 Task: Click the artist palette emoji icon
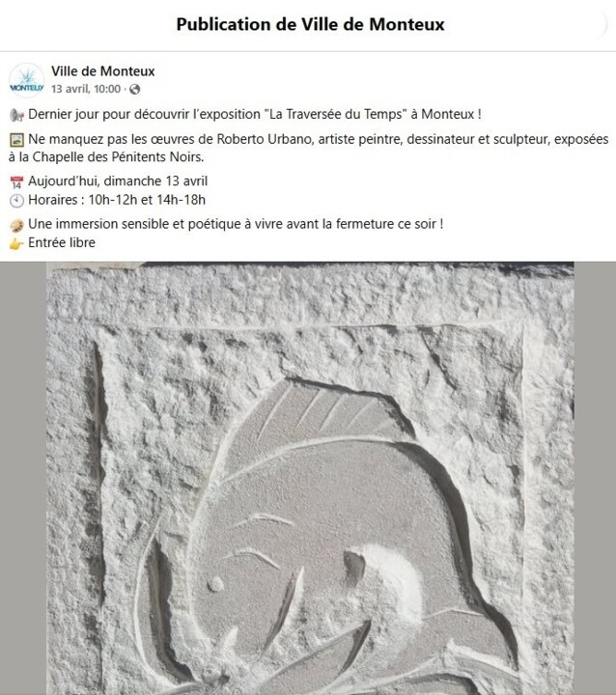point(16,225)
